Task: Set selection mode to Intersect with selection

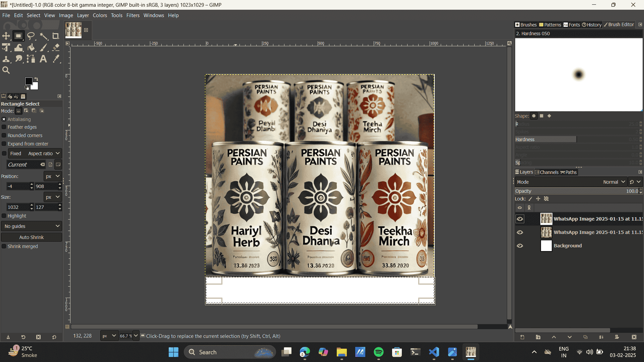Action: tap(42, 111)
